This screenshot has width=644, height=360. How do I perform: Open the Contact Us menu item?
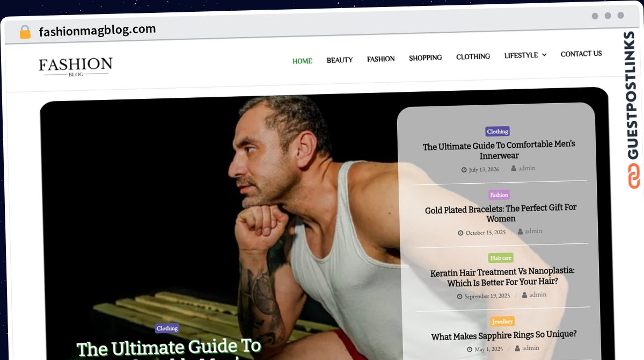(x=581, y=54)
